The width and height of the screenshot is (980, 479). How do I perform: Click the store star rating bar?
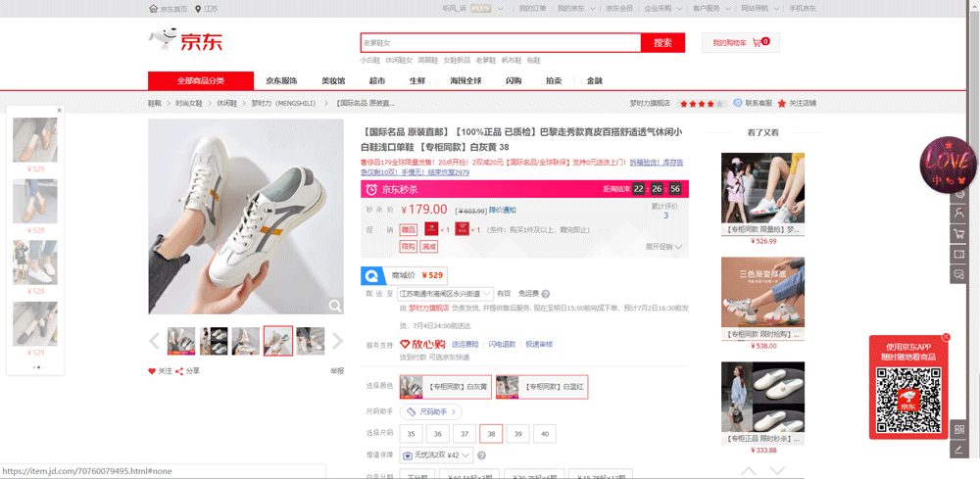click(703, 104)
